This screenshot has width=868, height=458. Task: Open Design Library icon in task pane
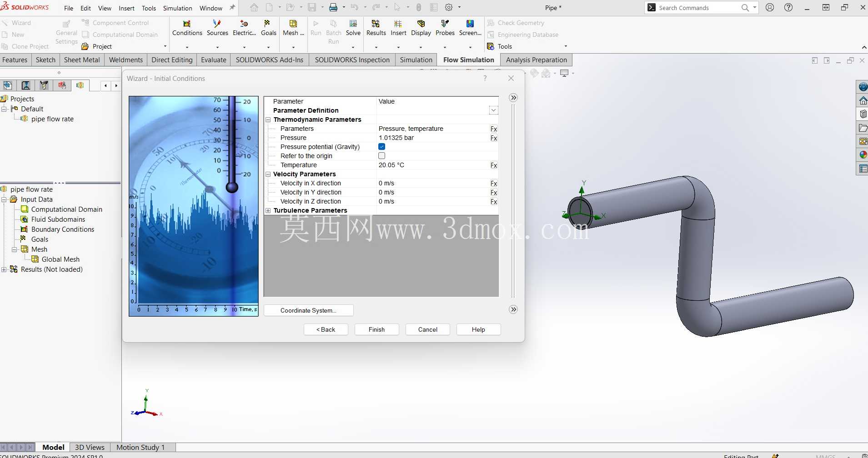pos(863,114)
